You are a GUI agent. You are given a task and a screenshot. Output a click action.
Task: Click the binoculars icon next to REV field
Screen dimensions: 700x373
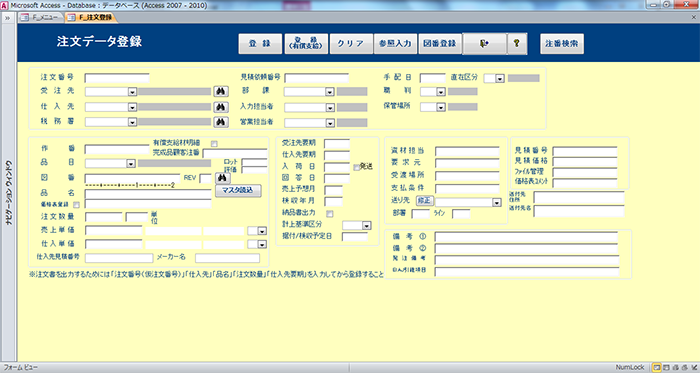(x=223, y=178)
